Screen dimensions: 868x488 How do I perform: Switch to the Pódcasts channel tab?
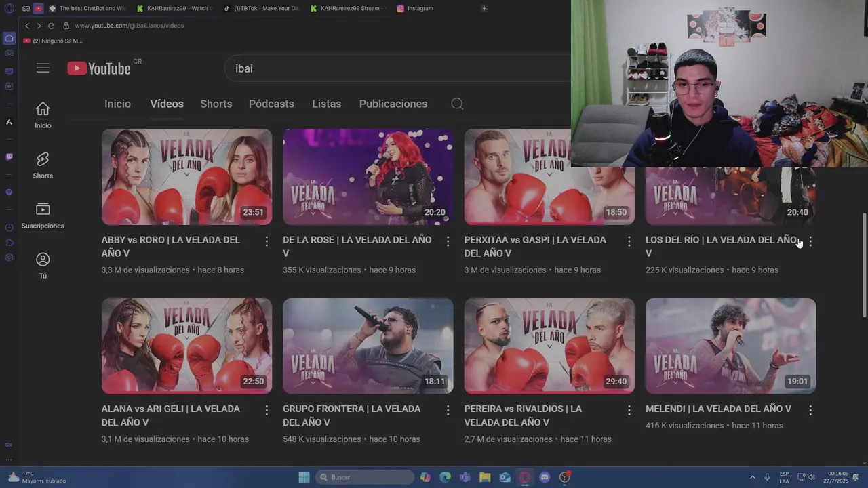tap(271, 104)
